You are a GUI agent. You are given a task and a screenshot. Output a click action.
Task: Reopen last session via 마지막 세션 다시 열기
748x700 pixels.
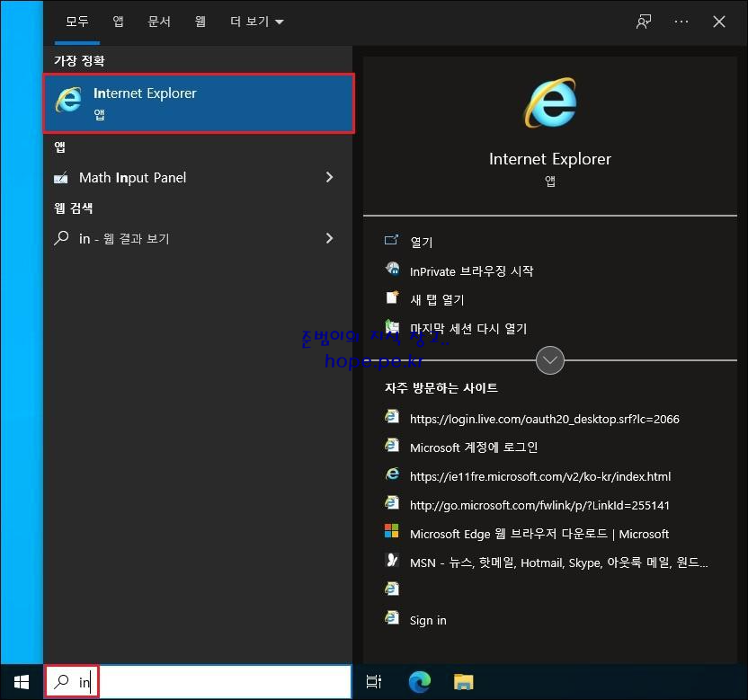pos(468,329)
